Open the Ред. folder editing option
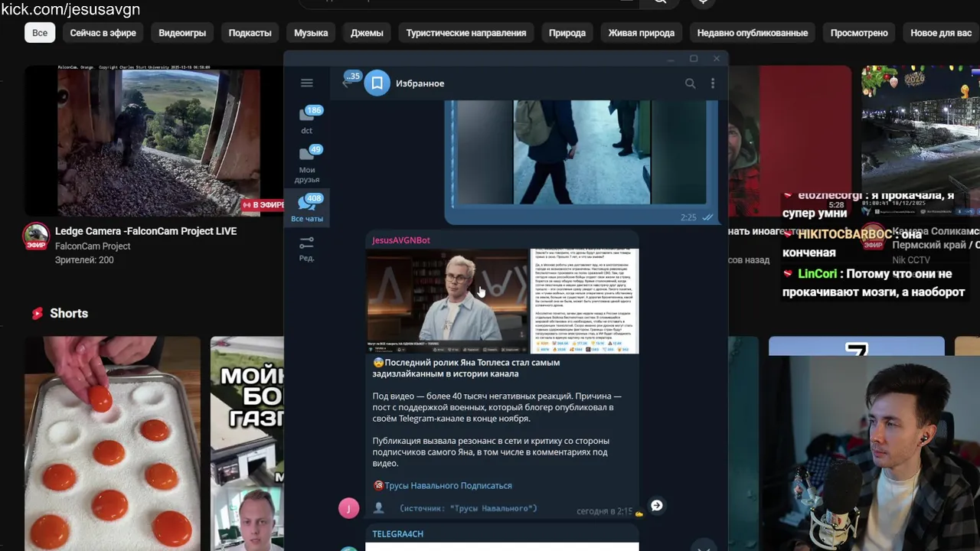Viewport: 980px width, 551px height. [x=307, y=249]
